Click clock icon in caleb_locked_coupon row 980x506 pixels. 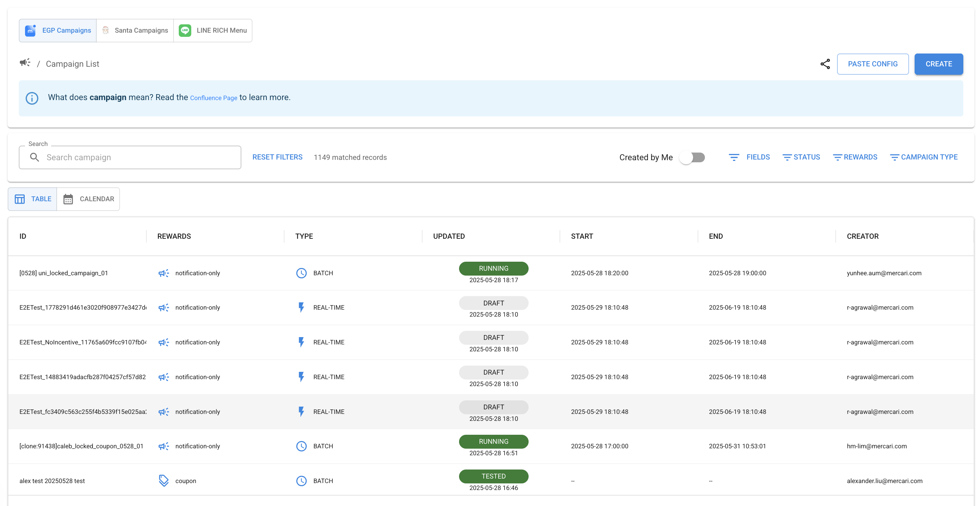click(301, 446)
